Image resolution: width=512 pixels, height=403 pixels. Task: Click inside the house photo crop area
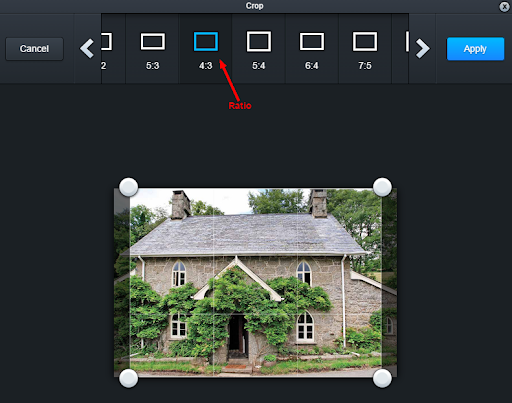[255, 283]
